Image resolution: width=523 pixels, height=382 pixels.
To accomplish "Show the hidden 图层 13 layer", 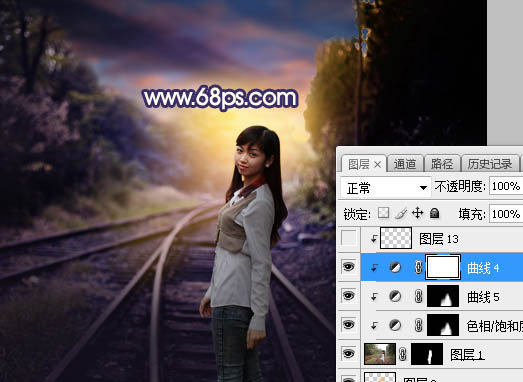I will pyautogui.click(x=349, y=238).
